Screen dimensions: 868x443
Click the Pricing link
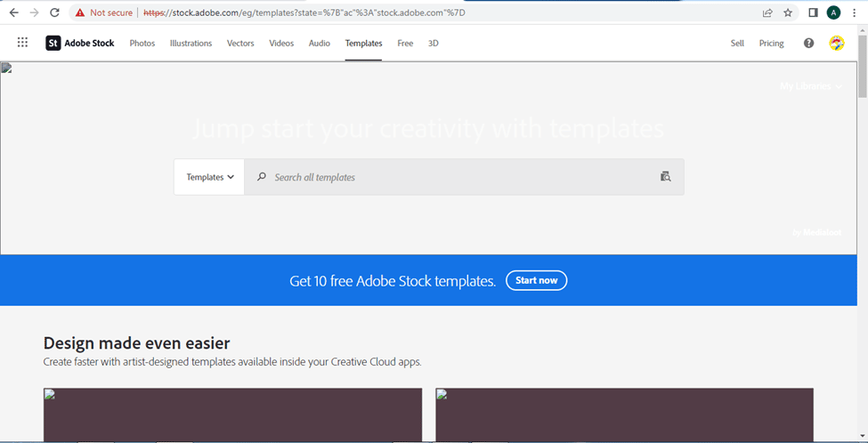(x=771, y=43)
